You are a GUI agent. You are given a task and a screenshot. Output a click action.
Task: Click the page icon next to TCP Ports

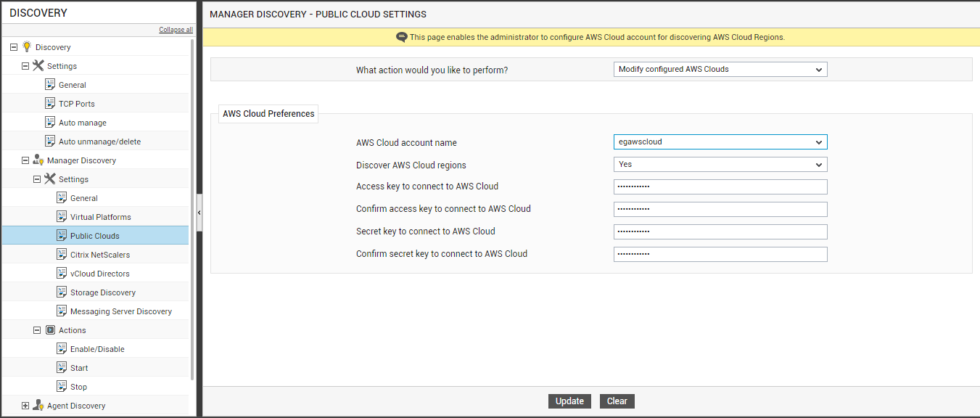tap(50, 103)
